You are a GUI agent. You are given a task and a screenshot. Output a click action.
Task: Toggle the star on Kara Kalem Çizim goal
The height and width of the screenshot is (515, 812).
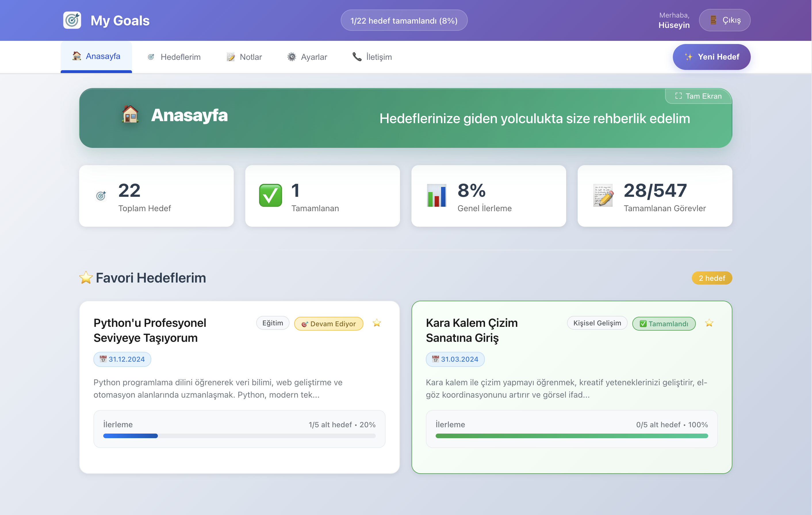(709, 323)
